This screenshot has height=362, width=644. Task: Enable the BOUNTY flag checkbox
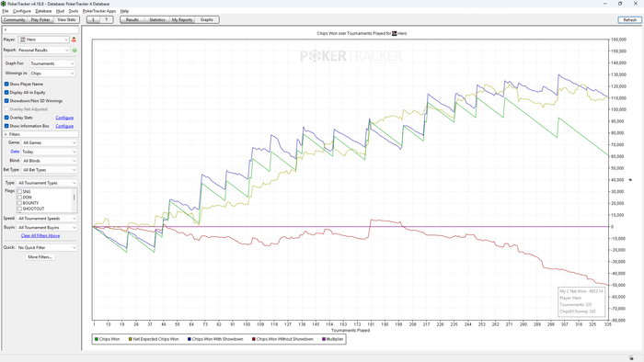[x=19, y=203]
